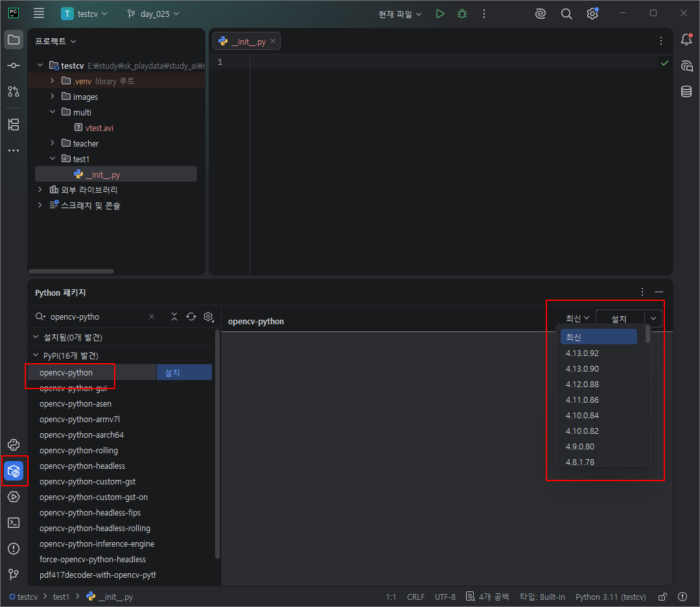
Task: Open package manager settings
Action: click(209, 316)
